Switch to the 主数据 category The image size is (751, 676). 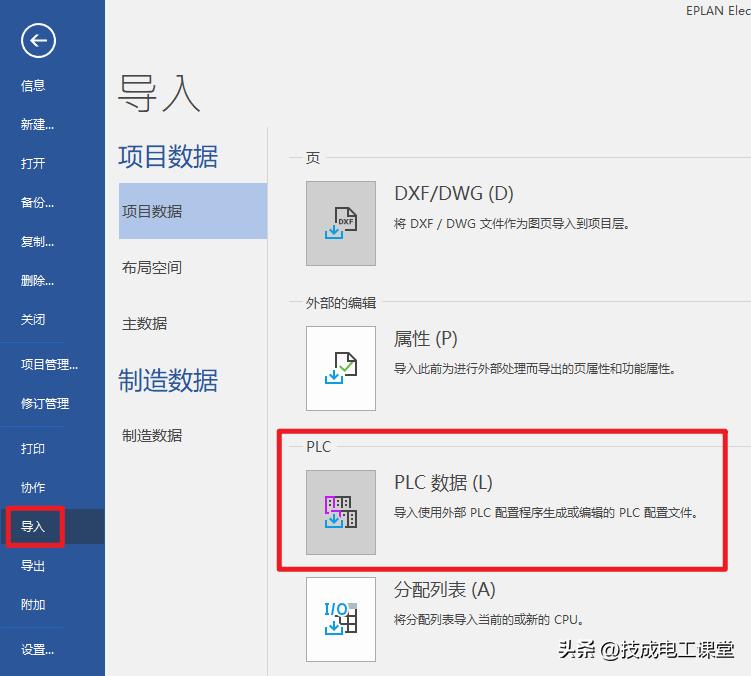click(x=145, y=324)
